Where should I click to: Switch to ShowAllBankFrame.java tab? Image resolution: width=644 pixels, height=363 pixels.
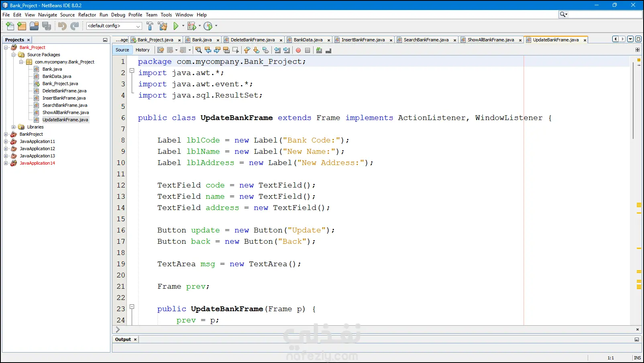491,40
